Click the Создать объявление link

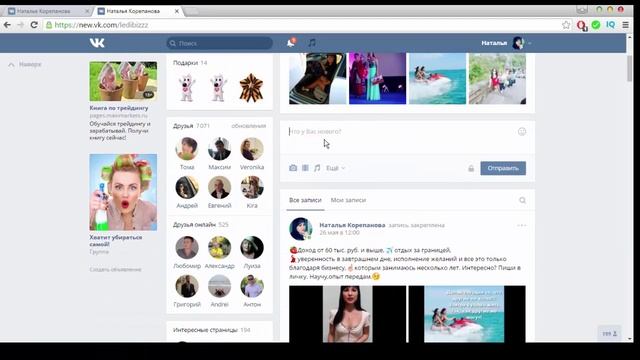[116, 269]
